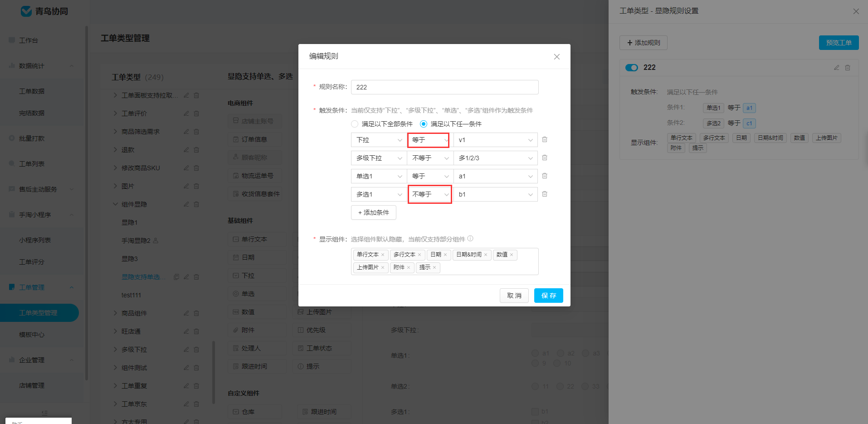The width and height of the screenshot is (868, 424).
Task: Copy the 显隐支持单选 ticket type
Action: coord(176,277)
